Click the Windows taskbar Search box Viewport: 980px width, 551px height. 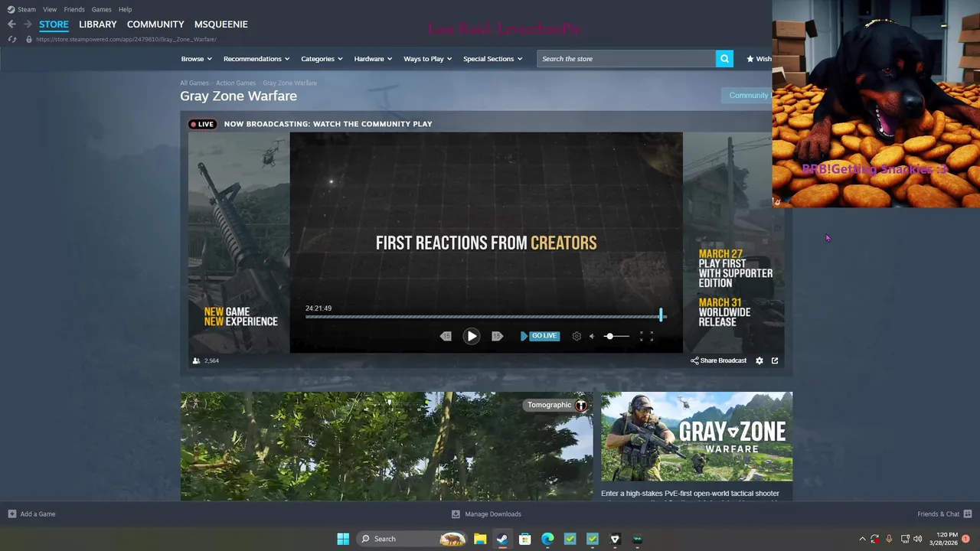(x=411, y=539)
